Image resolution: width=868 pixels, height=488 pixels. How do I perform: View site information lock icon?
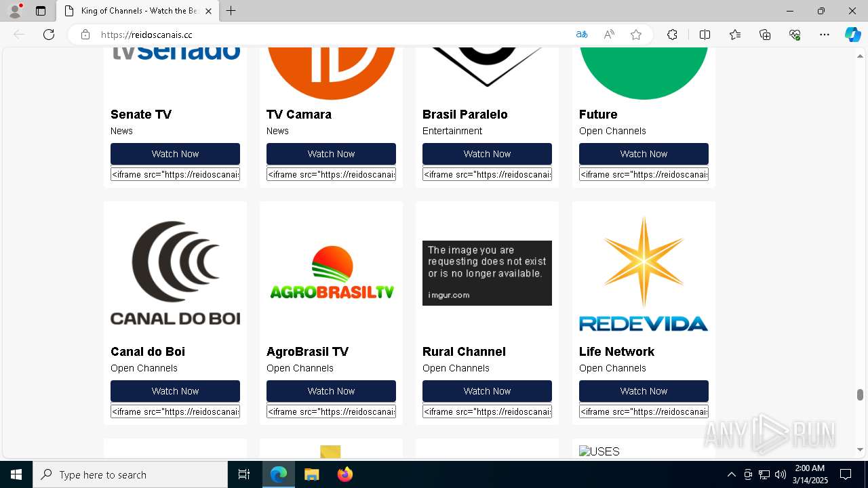(85, 35)
